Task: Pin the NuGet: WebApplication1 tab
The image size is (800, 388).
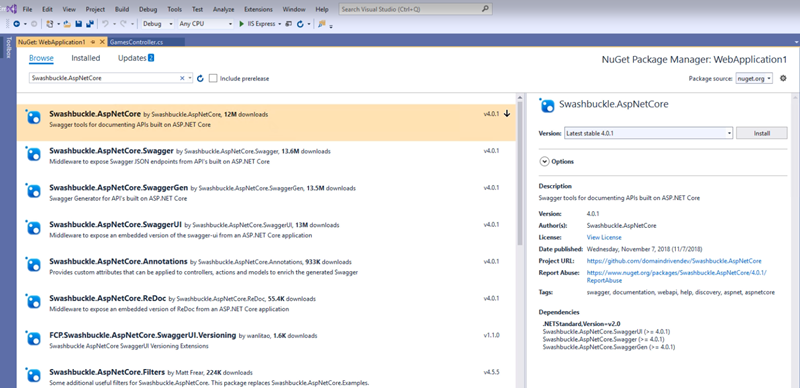Action: pos(93,42)
